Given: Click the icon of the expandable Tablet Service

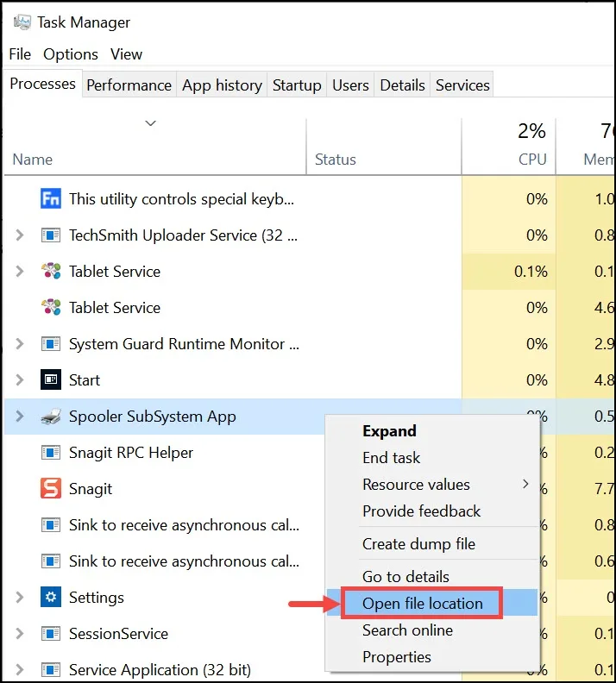Looking at the screenshot, I should 51,271.
